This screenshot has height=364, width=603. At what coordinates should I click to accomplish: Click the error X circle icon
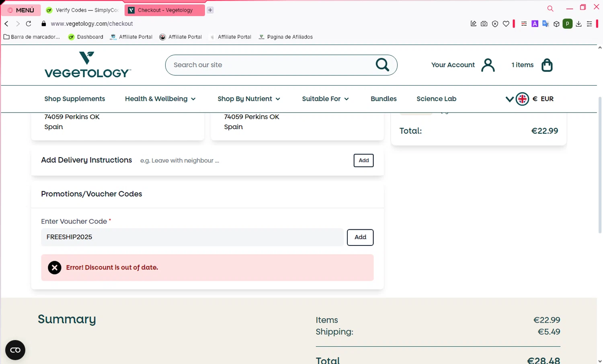click(x=55, y=268)
